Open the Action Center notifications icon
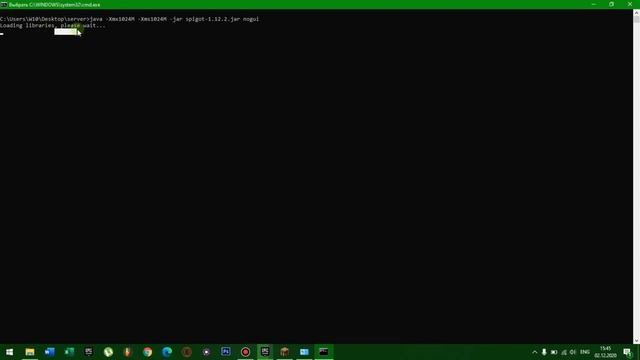 click(627, 352)
